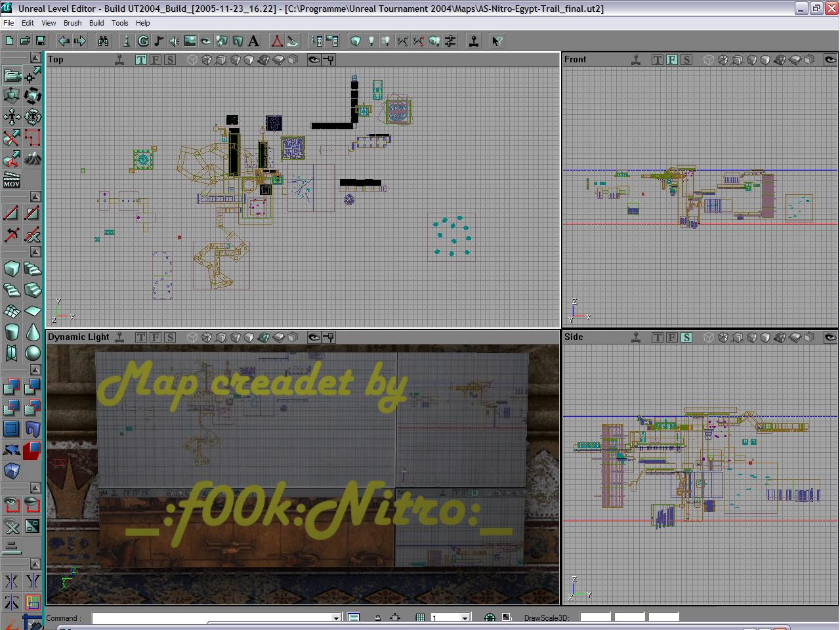Redo action with right arrow icon
This screenshot has height=630, width=840.
coord(80,41)
